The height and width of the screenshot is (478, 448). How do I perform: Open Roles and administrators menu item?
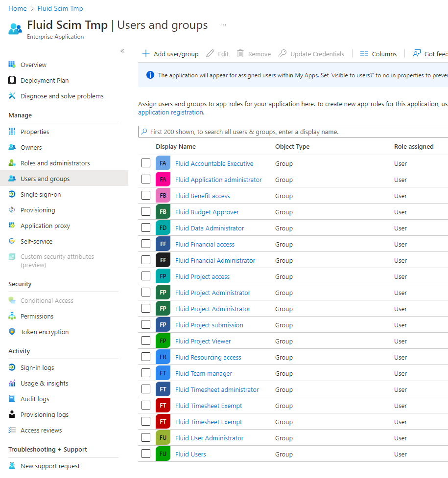coord(55,163)
